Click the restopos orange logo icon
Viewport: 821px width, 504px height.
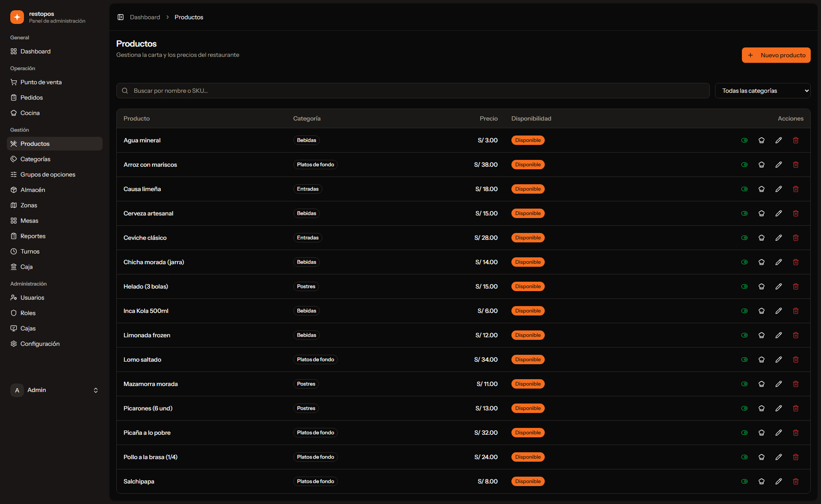click(x=17, y=17)
